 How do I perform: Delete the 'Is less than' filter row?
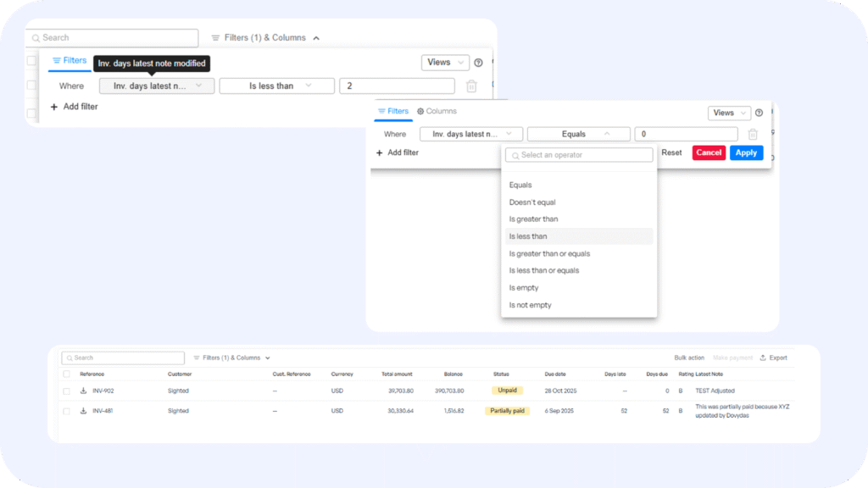[x=471, y=86]
